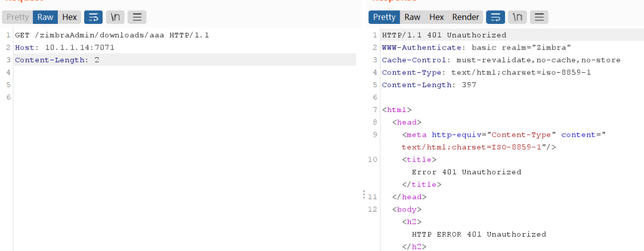Click the 'HTTP ERROR 401 Unauthorized' heading text
Viewport: 644px width, 251px height.
(479, 234)
